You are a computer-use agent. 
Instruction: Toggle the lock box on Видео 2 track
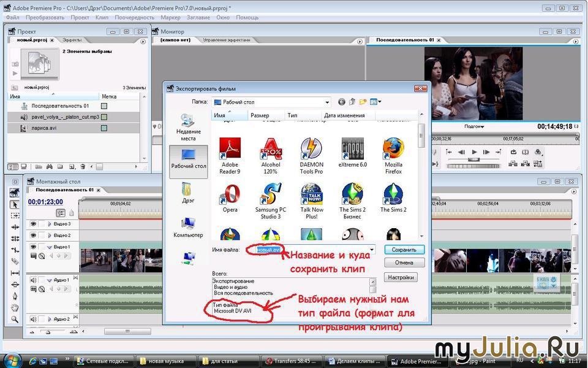click(x=42, y=235)
